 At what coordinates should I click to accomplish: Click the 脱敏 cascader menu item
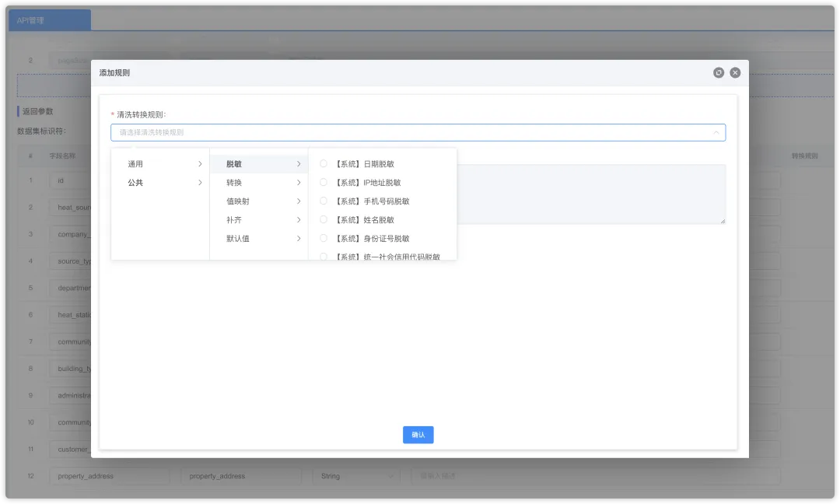point(259,164)
